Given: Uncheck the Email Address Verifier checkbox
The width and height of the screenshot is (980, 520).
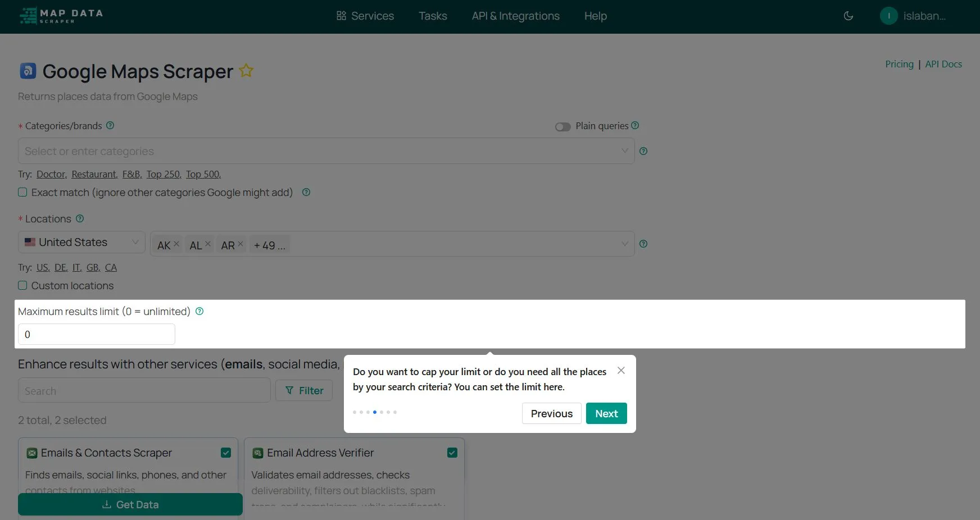Looking at the screenshot, I should tap(452, 453).
